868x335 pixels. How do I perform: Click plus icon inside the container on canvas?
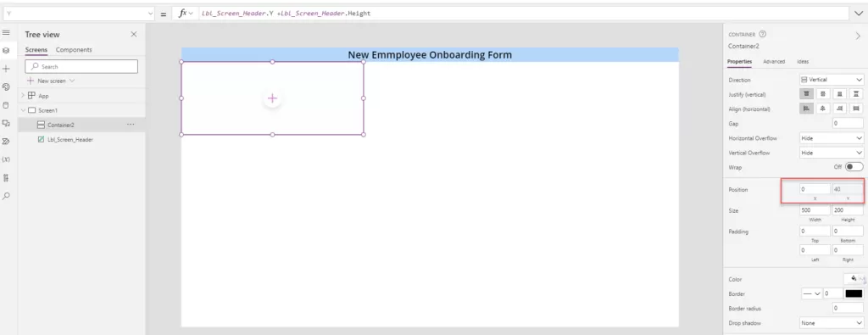[272, 98]
